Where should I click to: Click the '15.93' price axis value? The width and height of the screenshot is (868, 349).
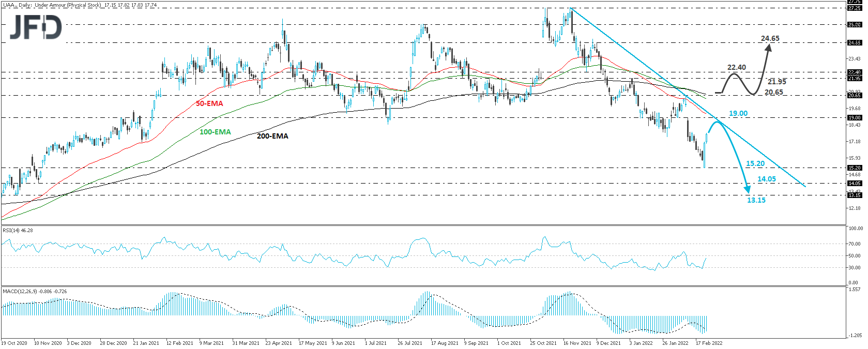point(855,158)
